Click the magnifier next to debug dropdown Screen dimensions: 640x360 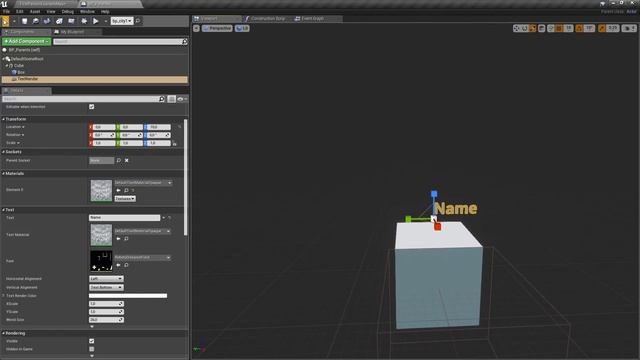(x=138, y=21)
